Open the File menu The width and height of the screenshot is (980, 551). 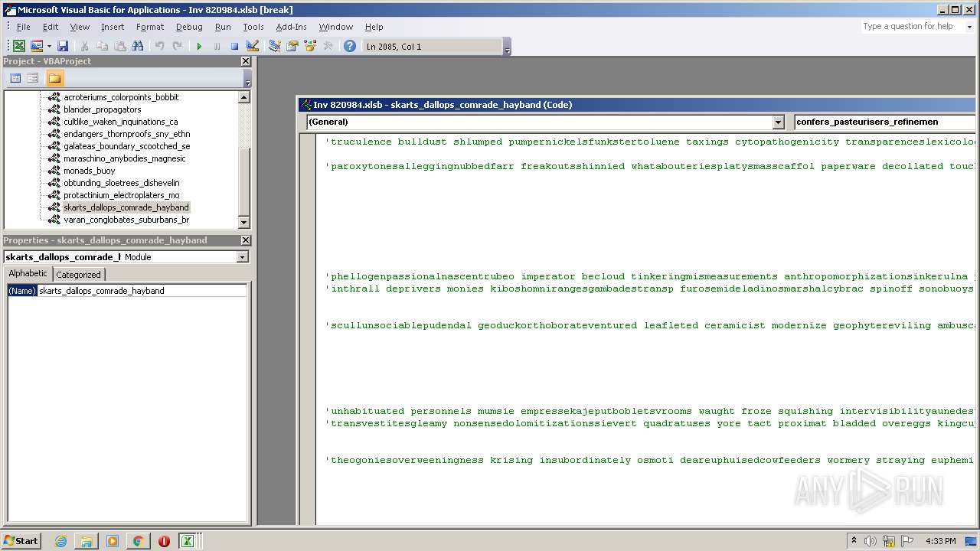(x=24, y=27)
